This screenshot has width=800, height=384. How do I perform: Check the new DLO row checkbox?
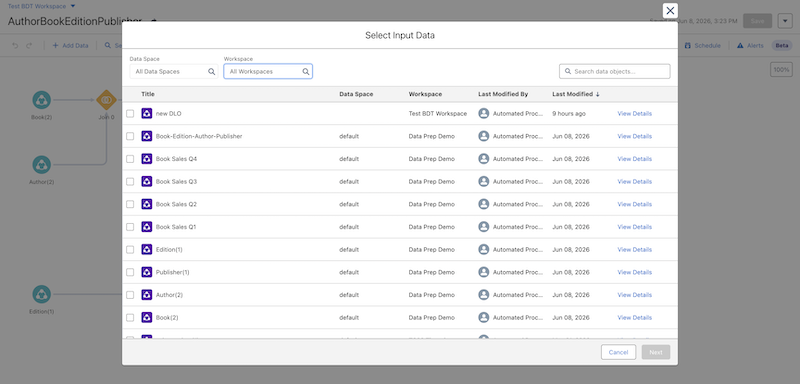pos(130,114)
